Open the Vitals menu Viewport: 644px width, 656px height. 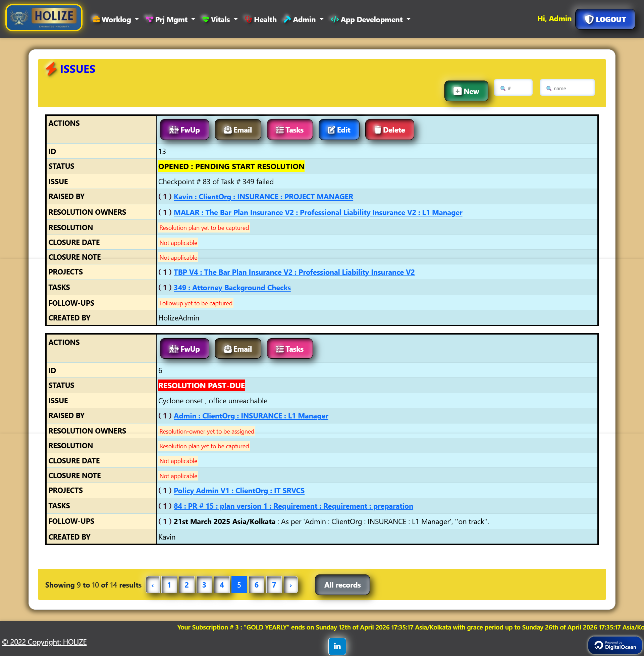(x=220, y=19)
